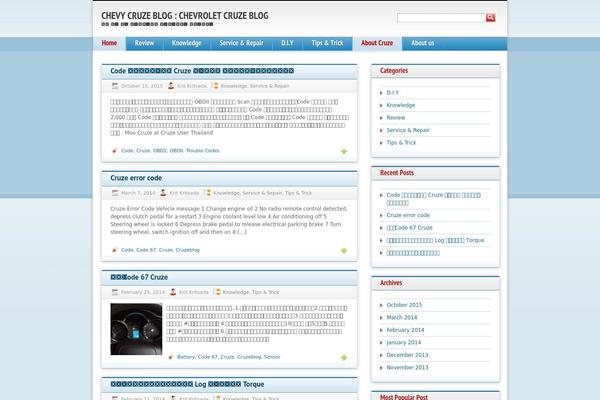Open the December 2013 archive
This screenshot has height=400, width=600.
coord(407,355)
